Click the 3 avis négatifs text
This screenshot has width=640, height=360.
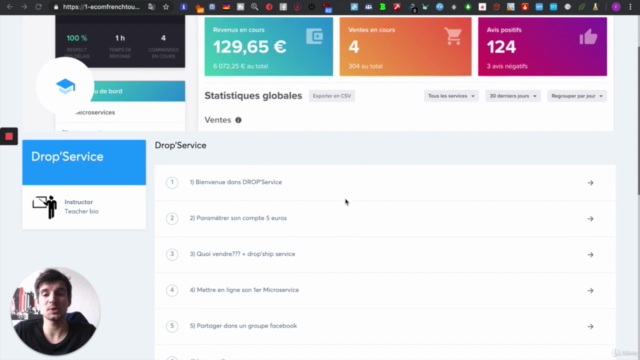pos(507,66)
